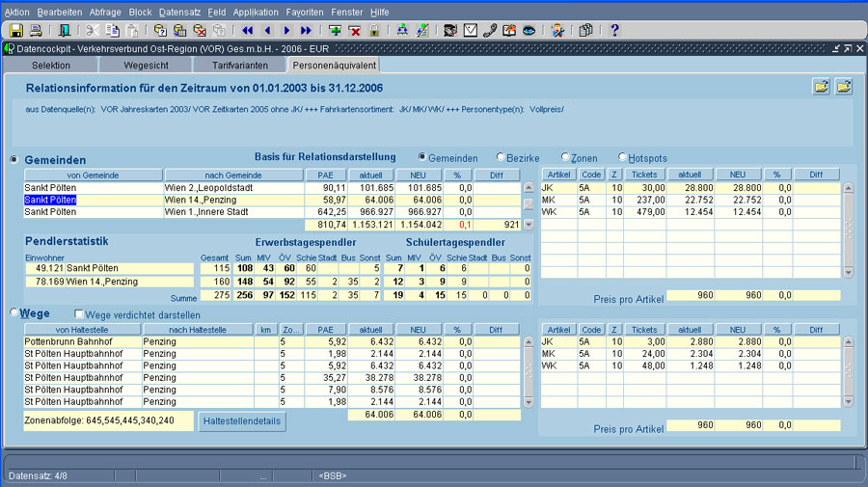
Task: Click the eye view icon in toolbar
Action: click(529, 31)
